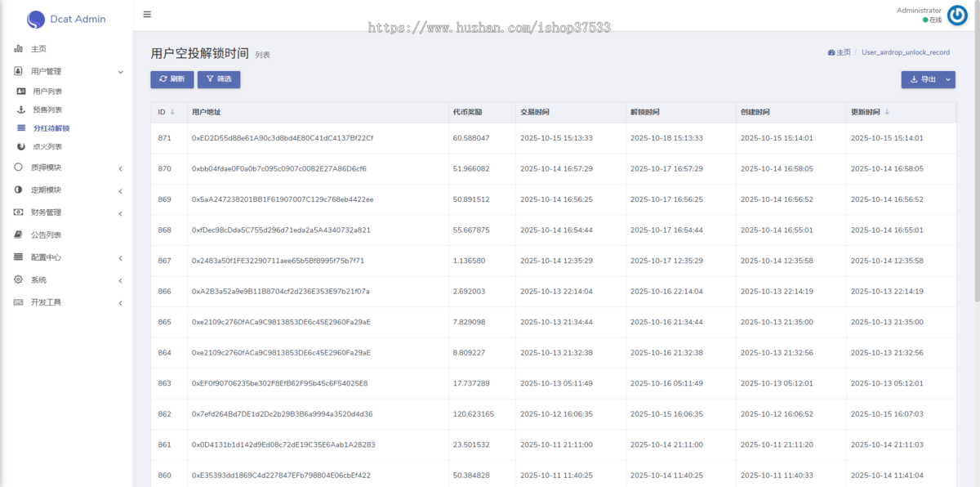Click the 刷新 refresh button

coord(171,79)
